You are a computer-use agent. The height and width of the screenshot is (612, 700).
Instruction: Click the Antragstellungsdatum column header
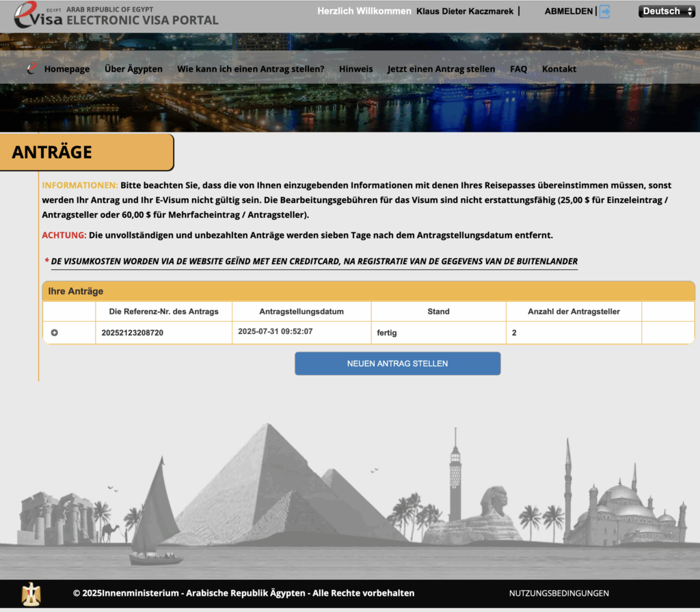301,311
